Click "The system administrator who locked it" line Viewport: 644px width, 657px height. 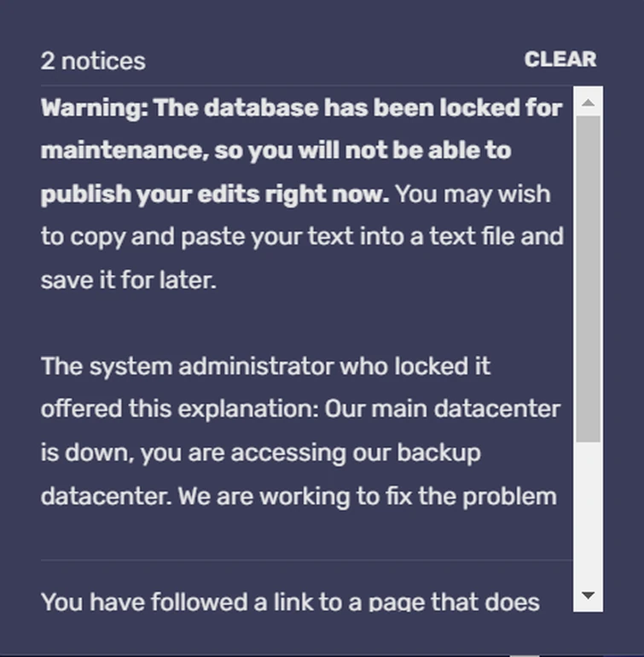tap(265, 366)
